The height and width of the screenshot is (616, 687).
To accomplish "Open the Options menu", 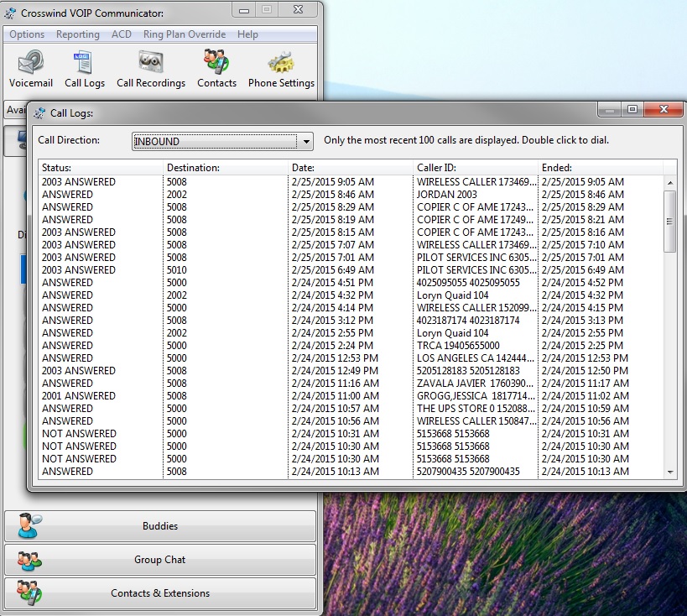I will [28, 34].
